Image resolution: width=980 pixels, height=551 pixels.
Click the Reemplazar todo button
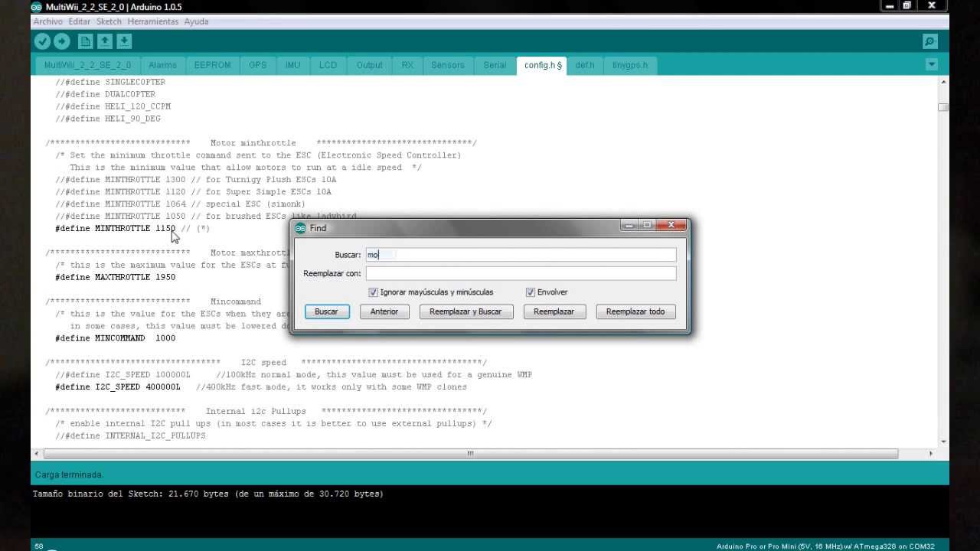pos(635,311)
